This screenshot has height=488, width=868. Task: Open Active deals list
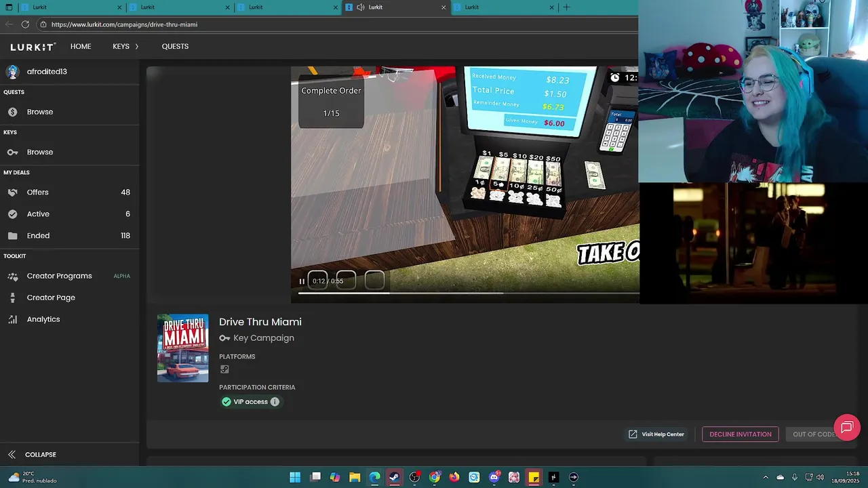pyautogui.click(x=69, y=214)
